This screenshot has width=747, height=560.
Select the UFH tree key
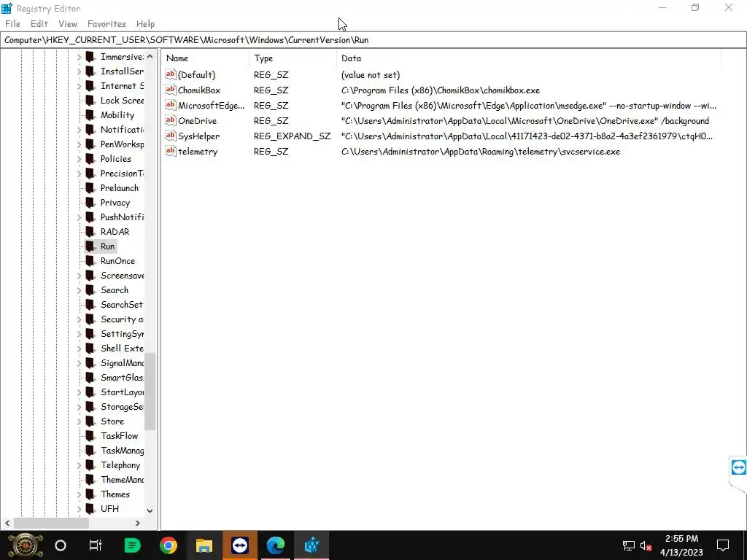click(109, 508)
